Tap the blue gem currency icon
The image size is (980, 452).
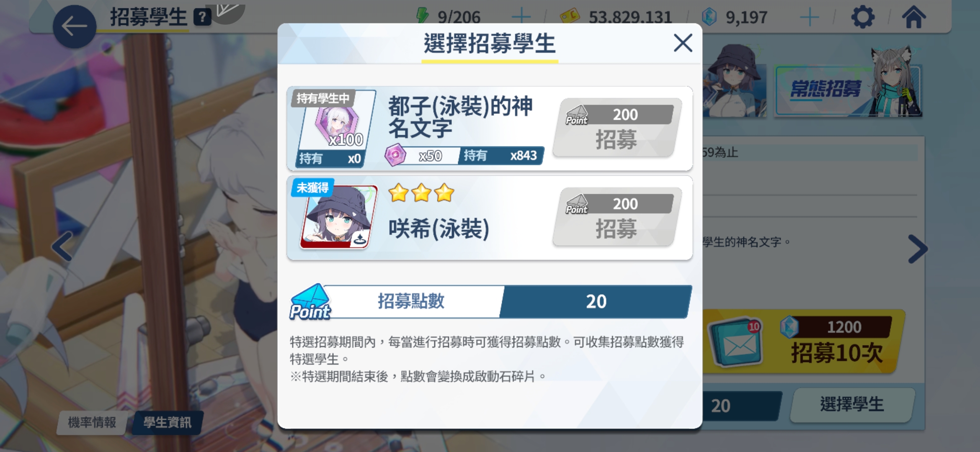(709, 17)
